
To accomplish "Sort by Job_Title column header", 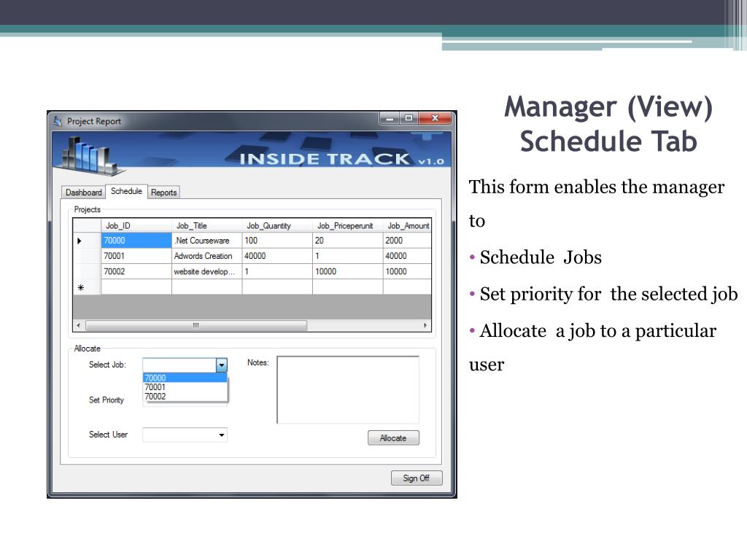I will pos(206,226).
